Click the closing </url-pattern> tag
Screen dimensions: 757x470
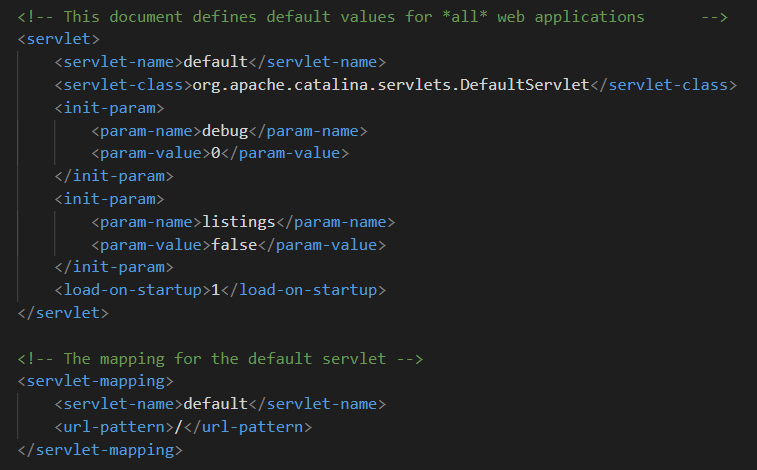248,427
